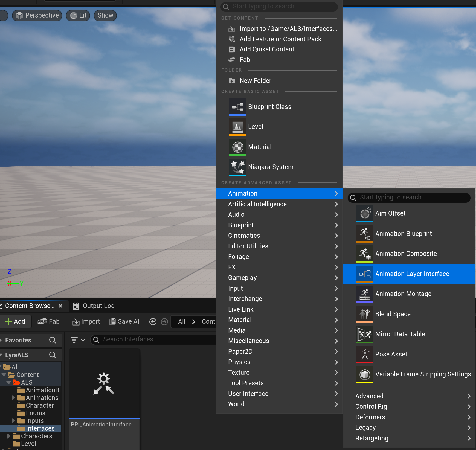The width and height of the screenshot is (476, 450).
Task: Click the Fab icon in Get Content
Action: [232, 60]
